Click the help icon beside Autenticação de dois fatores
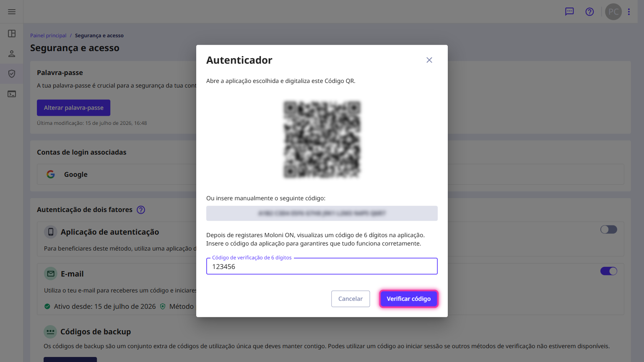The image size is (644, 362). click(x=141, y=210)
